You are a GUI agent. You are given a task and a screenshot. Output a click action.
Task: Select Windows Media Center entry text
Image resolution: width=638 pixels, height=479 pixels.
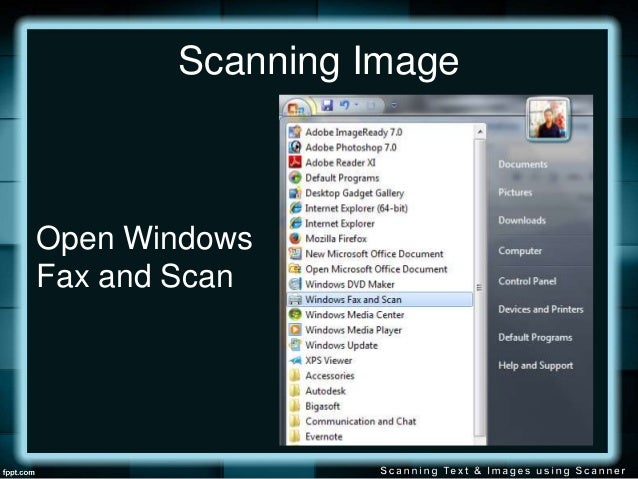coord(354,315)
